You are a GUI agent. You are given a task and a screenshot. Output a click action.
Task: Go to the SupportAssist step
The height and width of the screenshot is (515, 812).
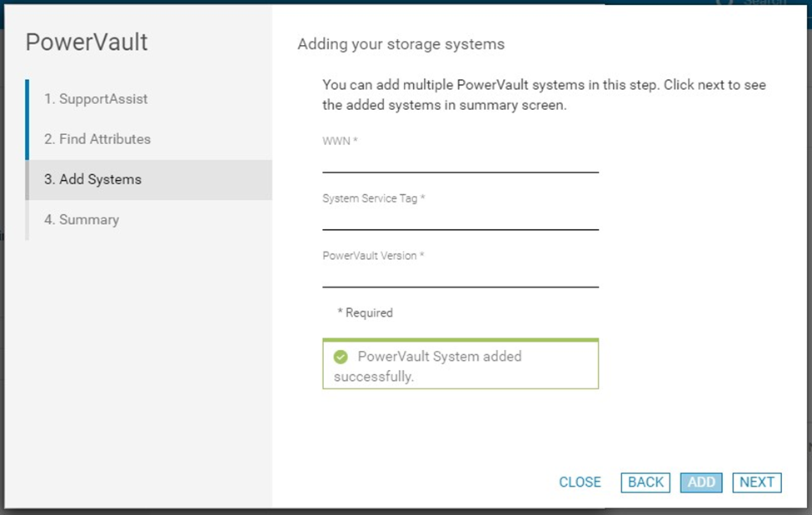click(96, 99)
